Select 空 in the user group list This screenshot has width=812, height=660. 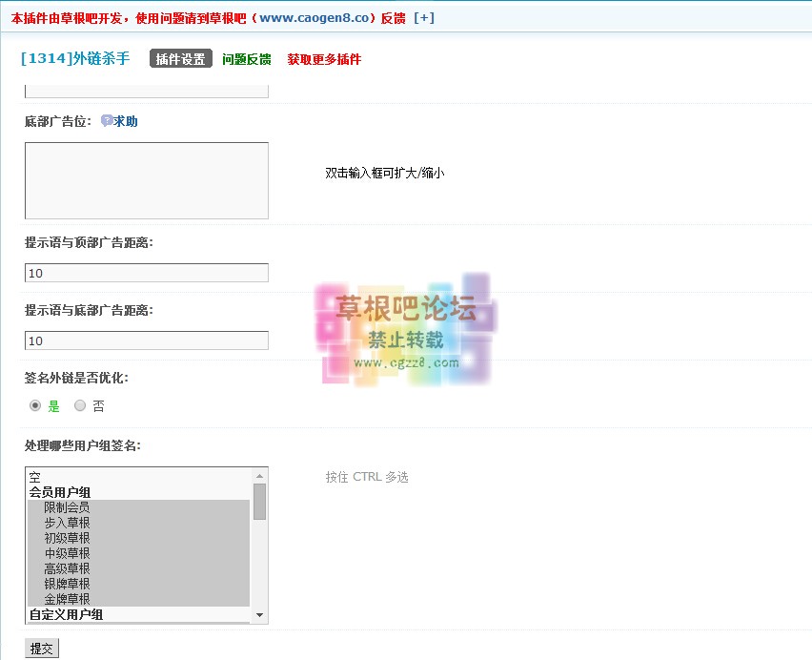34,477
